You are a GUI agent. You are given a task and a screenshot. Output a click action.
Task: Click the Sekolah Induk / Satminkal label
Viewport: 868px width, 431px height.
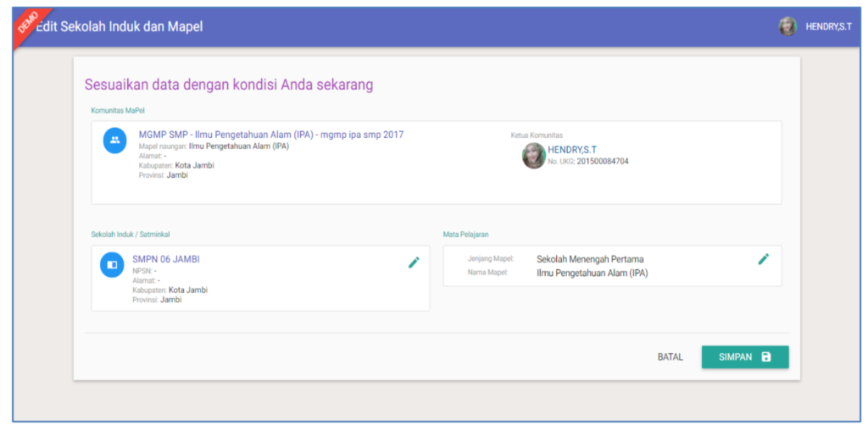131,234
